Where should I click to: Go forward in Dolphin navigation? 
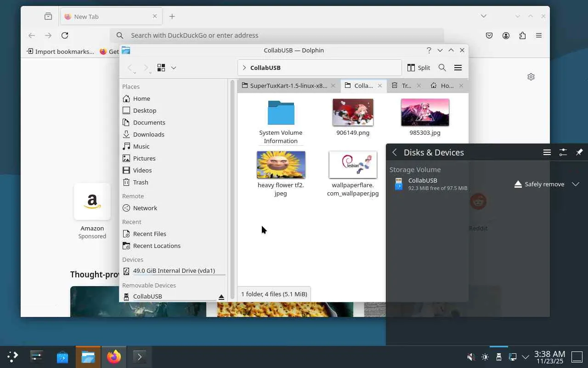pyautogui.click(x=146, y=68)
